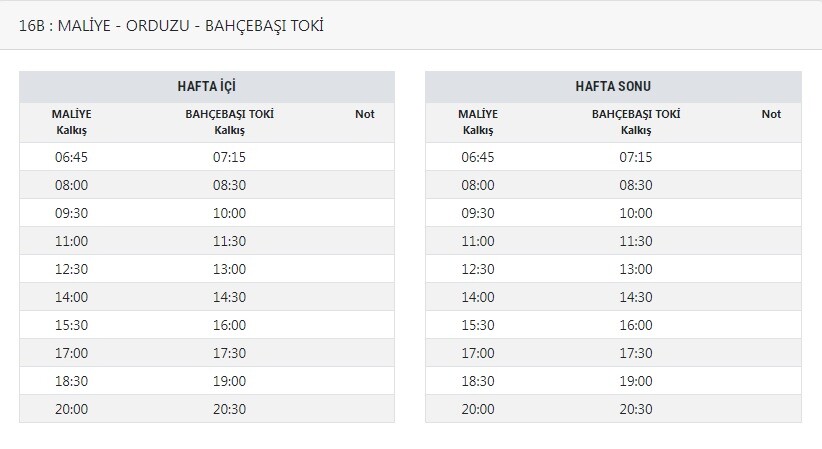Click the 09:30 Maliye time in the weekday table
Image resolution: width=822 pixels, height=449 pixels.
tap(71, 213)
